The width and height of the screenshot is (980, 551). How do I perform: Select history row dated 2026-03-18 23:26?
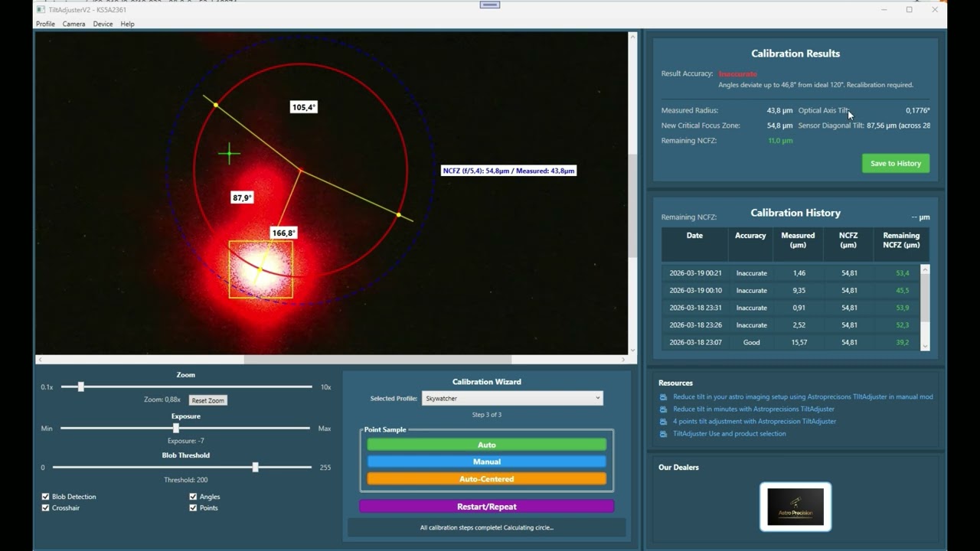[x=791, y=325]
